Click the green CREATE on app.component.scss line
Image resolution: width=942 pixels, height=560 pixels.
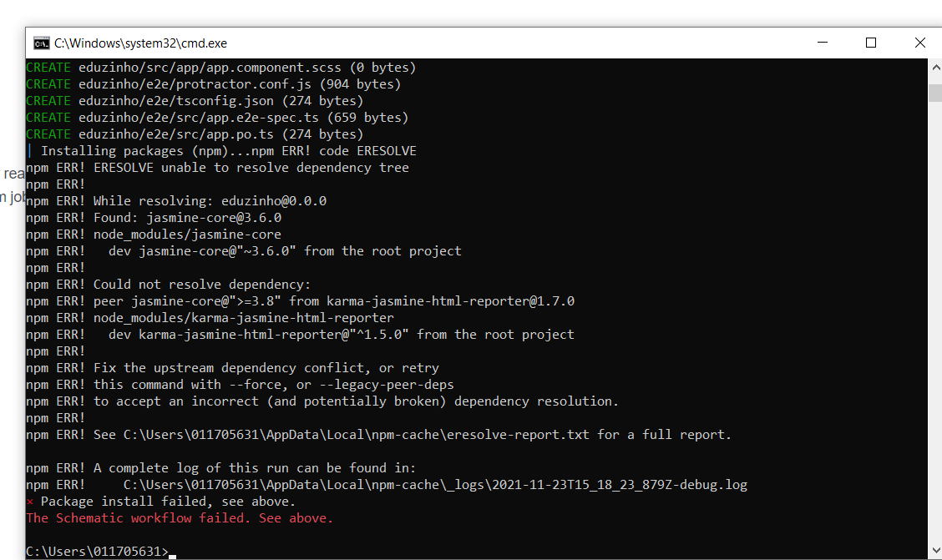pyautogui.click(x=48, y=68)
